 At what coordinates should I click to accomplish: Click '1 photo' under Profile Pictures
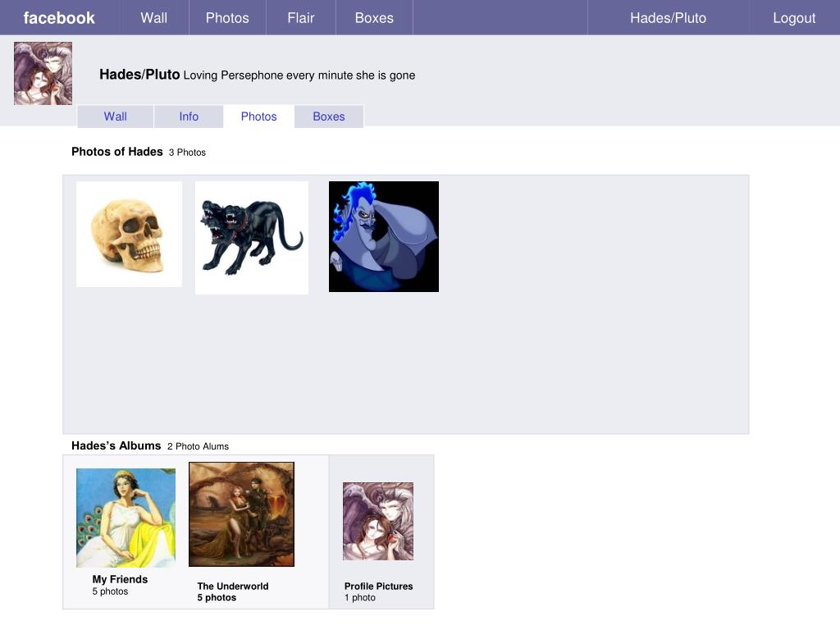click(x=360, y=597)
